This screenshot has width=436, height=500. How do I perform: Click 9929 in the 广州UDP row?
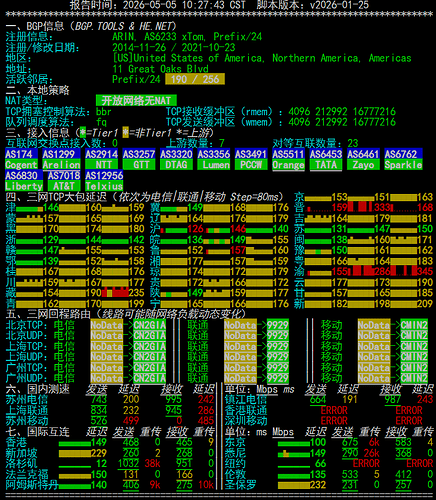278,378
